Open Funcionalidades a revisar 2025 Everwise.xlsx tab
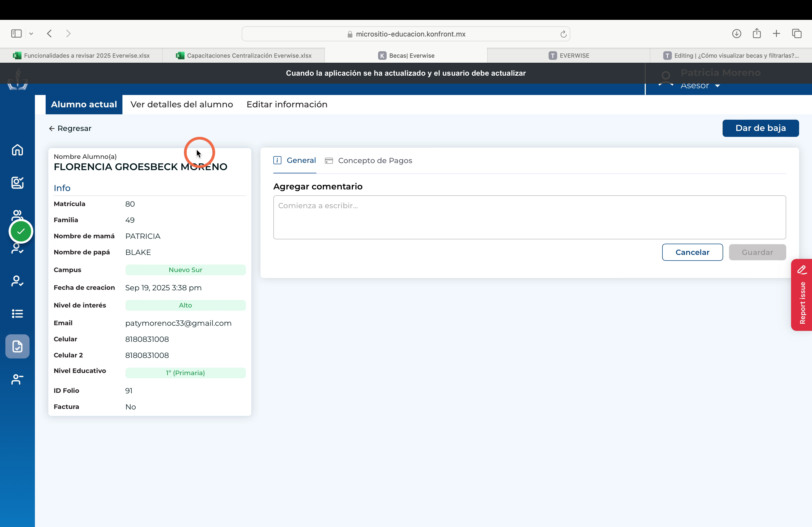 81,56
